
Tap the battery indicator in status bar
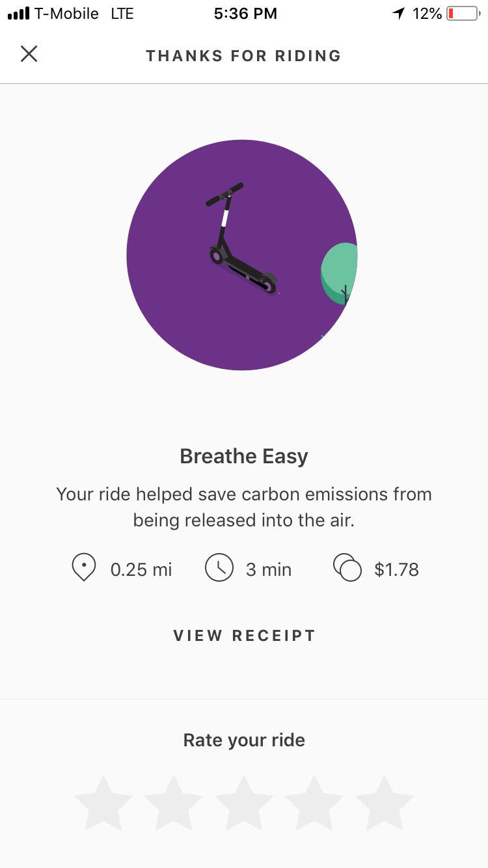click(x=463, y=14)
